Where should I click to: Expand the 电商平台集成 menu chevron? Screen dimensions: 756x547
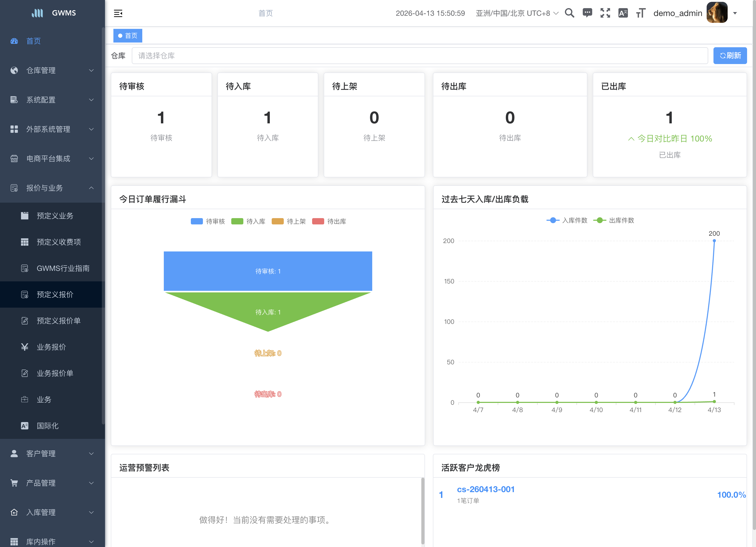pyautogui.click(x=91, y=158)
